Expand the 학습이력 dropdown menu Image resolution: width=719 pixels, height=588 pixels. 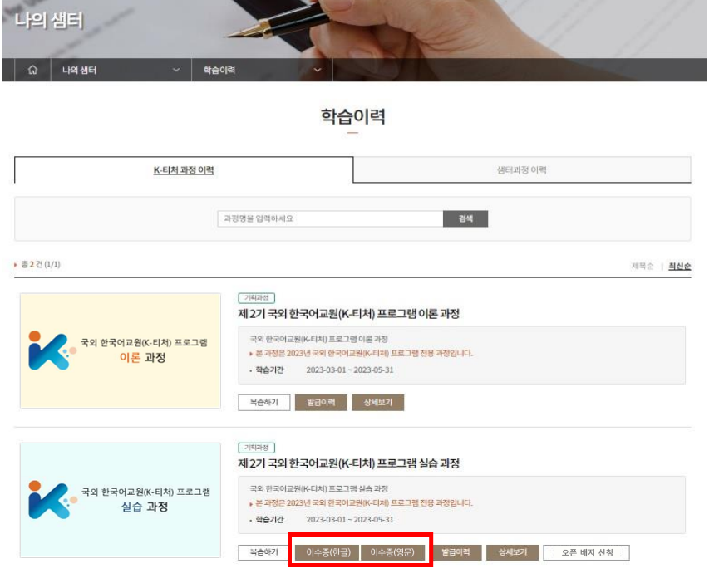[262, 70]
